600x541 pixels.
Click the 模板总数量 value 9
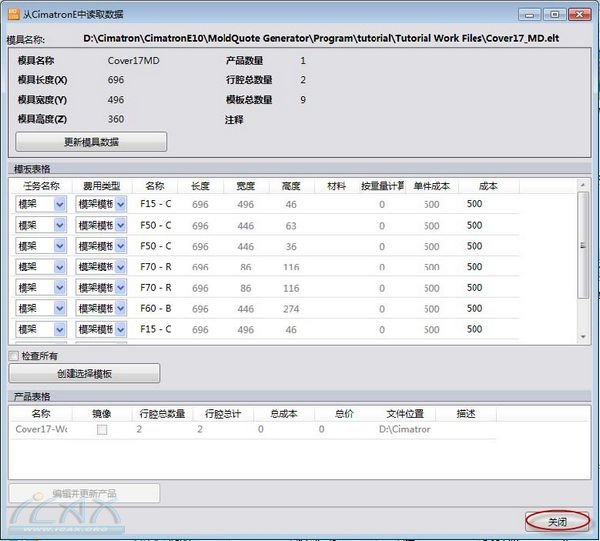pyautogui.click(x=303, y=100)
